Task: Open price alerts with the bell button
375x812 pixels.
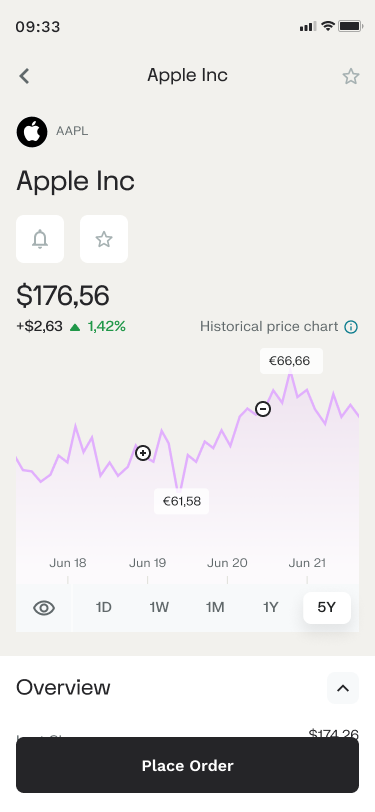Action: click(40, 239)
